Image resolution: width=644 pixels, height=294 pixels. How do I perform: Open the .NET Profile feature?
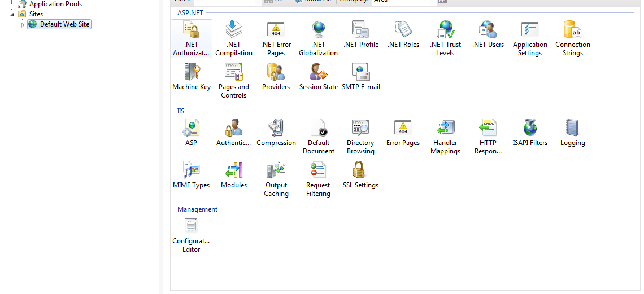pyautogui.click(x=360, y=34)
